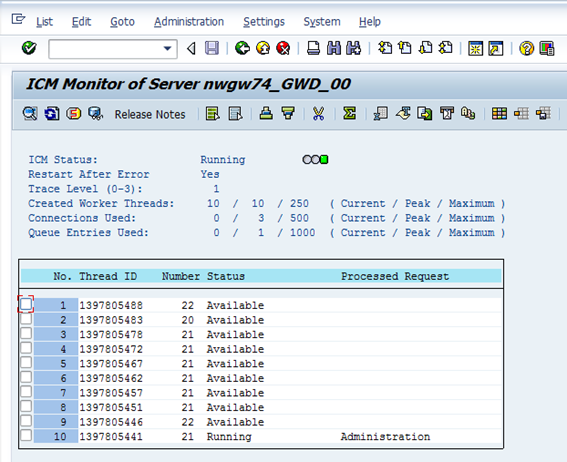
Task: Click inside the transaction command field
Action: [x=105, y=48]
